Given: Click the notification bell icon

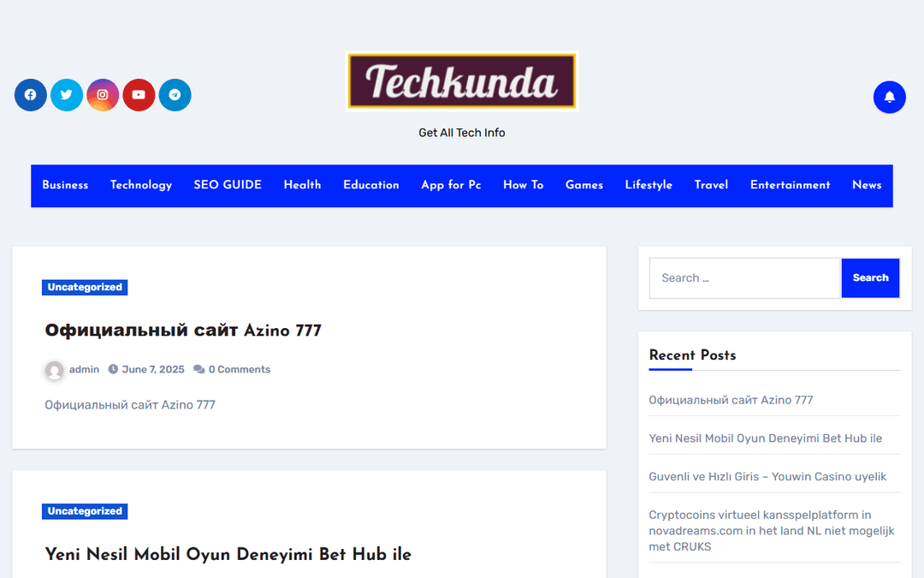Looking at the screenshot, I should tap(889, 98).
